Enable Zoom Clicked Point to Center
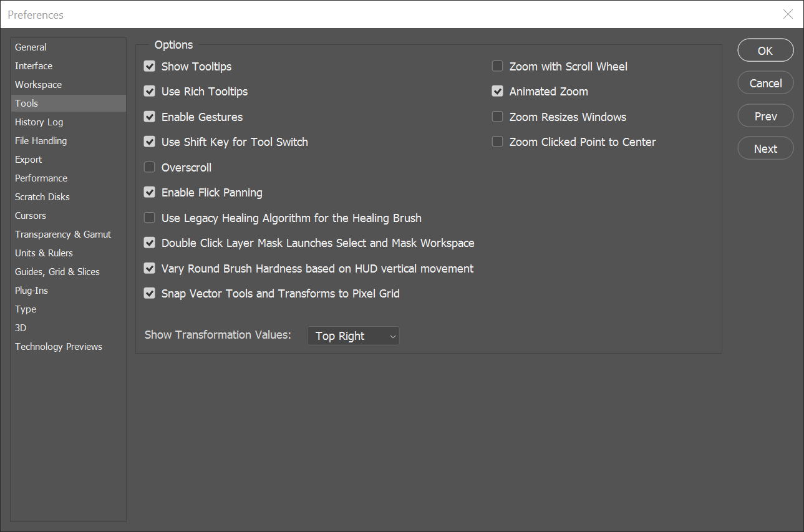The height and width of the screenshot is (532, 804). (x=498, y=142)
